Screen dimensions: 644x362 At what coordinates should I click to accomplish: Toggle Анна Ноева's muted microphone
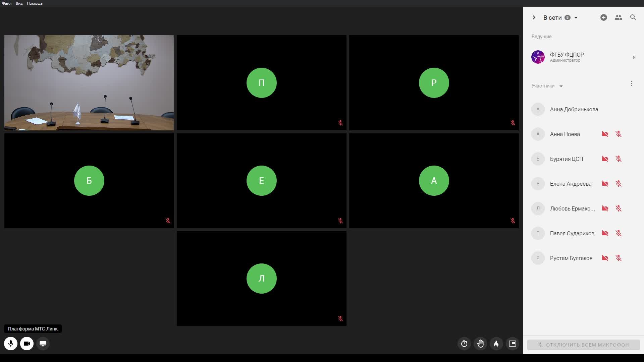tap(619, 134)
